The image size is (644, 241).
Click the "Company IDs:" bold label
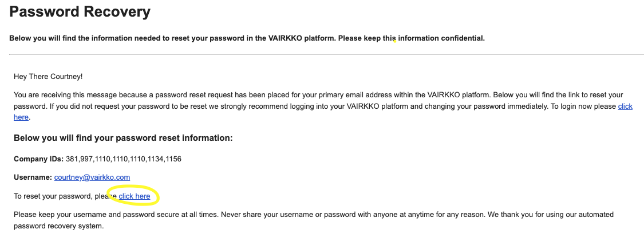pos(38,159)
